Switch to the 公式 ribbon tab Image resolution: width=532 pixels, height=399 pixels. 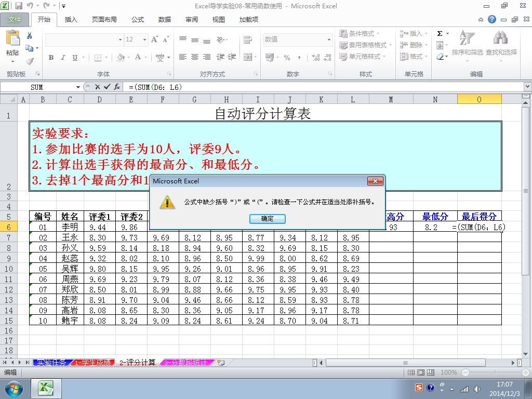point(138,20)
